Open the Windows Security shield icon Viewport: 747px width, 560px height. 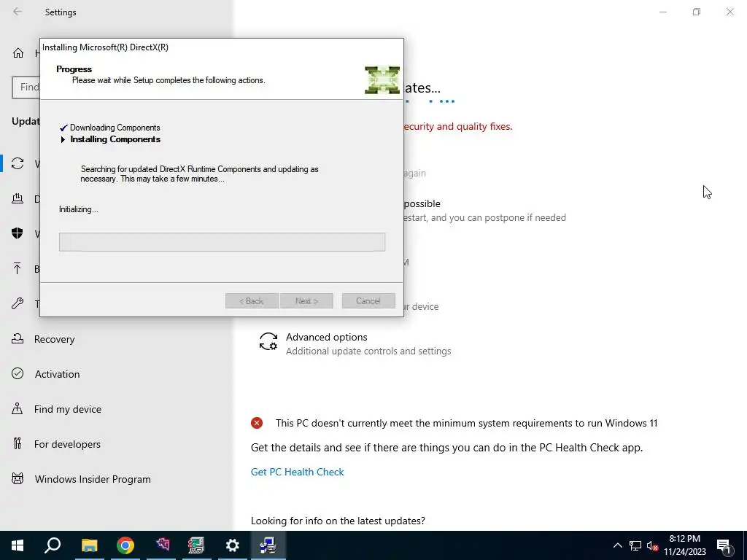point(18,233)
